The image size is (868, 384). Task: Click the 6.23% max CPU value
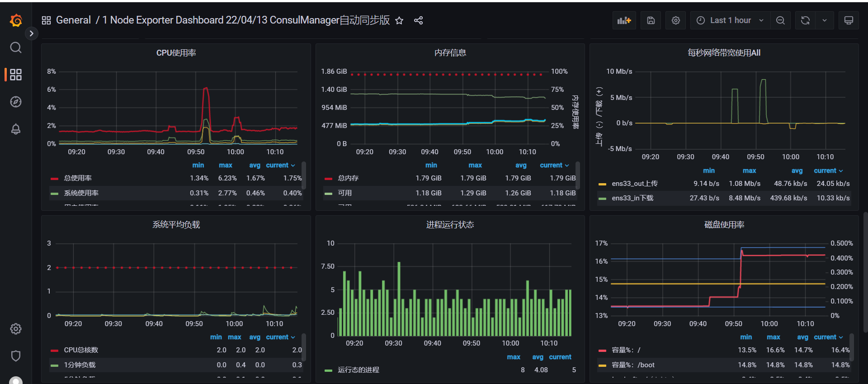coord(227,178)
